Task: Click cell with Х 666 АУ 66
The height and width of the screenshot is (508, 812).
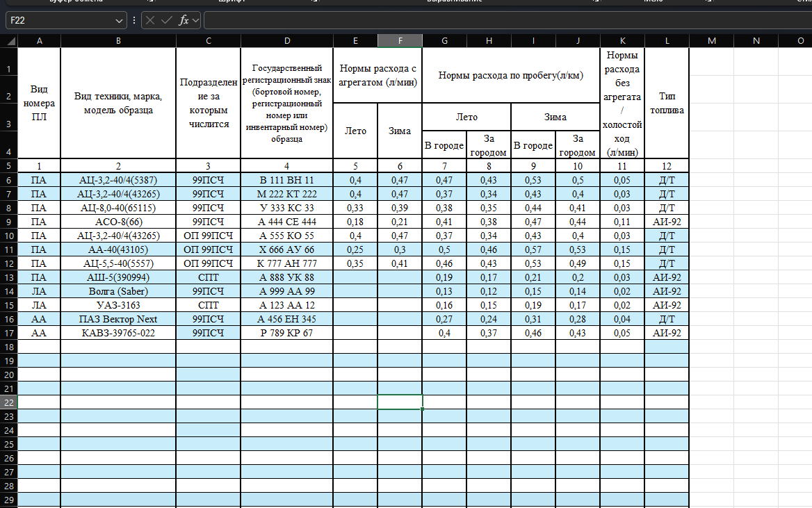Action: tap(287, 249)
